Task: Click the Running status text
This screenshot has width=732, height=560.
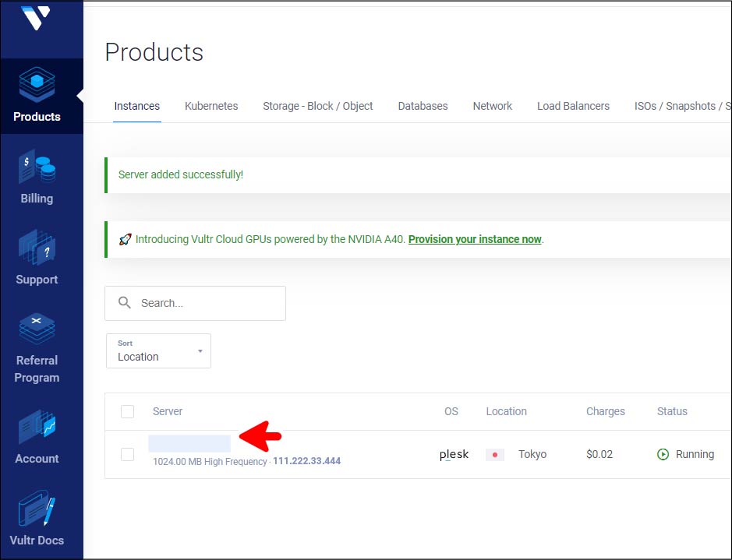Action: [x=695, y=454]
